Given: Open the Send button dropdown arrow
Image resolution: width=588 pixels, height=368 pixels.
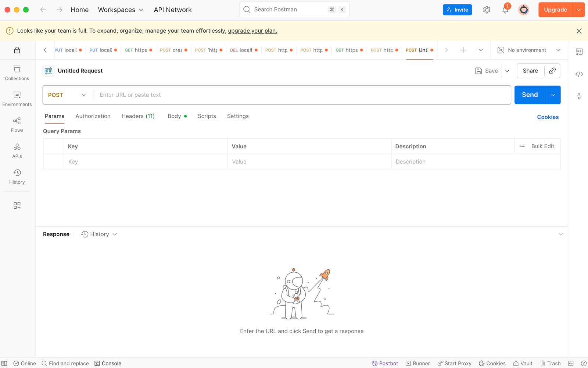Looking at the screenshot, I should (x=553, y=95).
